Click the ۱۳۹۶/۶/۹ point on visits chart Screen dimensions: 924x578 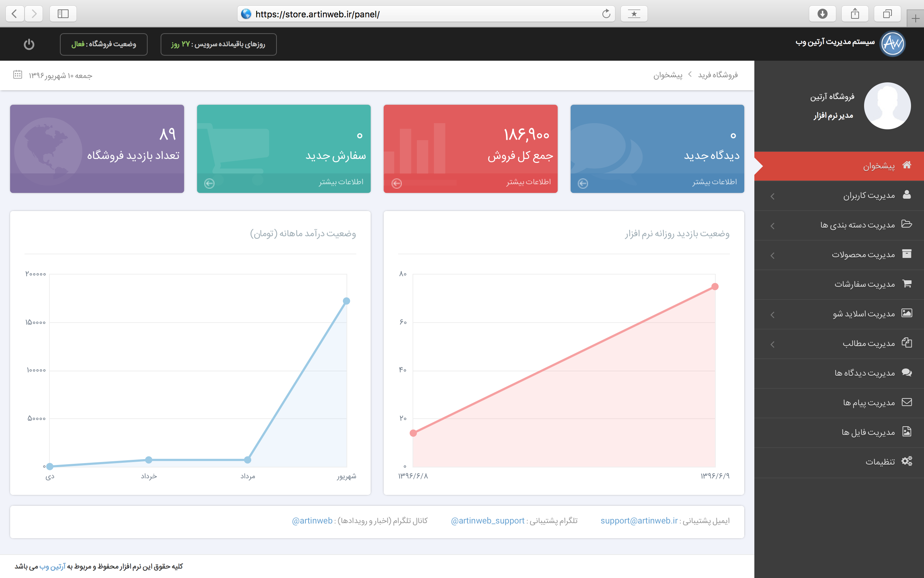(x=715, y=287)
